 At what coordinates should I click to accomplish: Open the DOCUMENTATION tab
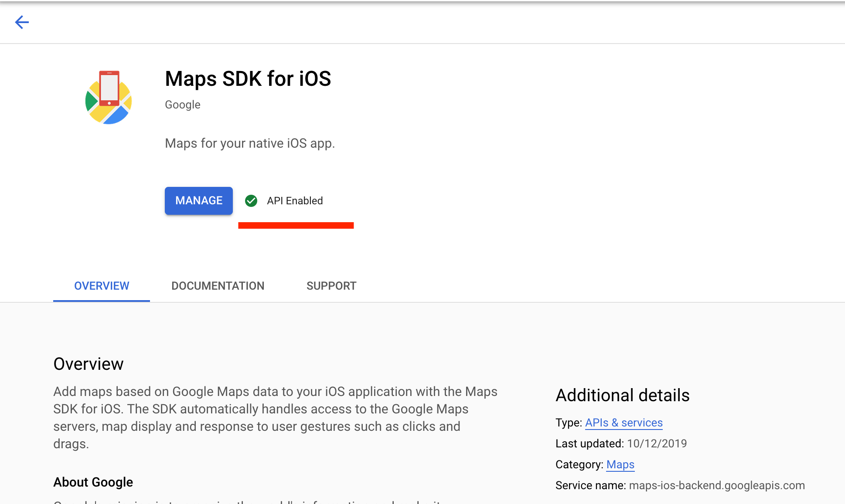click(218, 286)
